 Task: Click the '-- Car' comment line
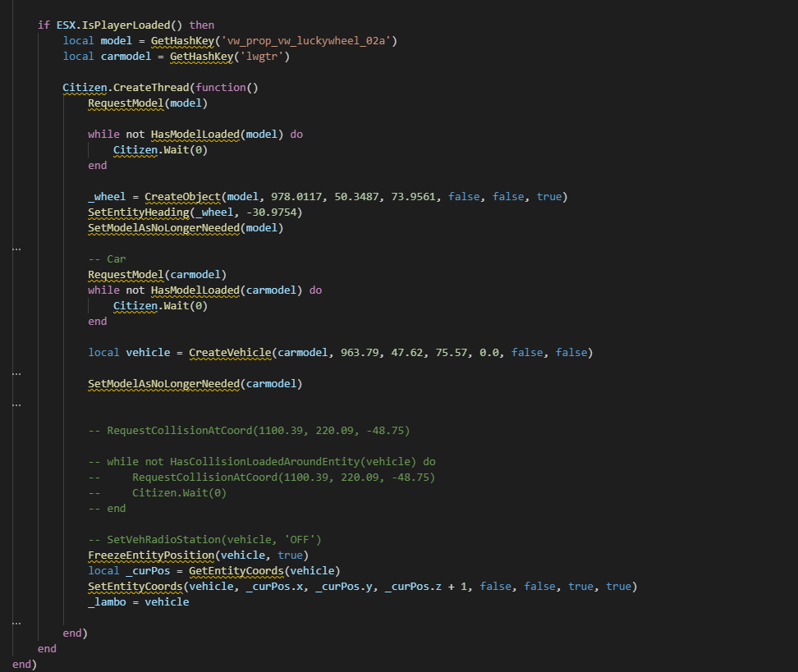(107, 258)
